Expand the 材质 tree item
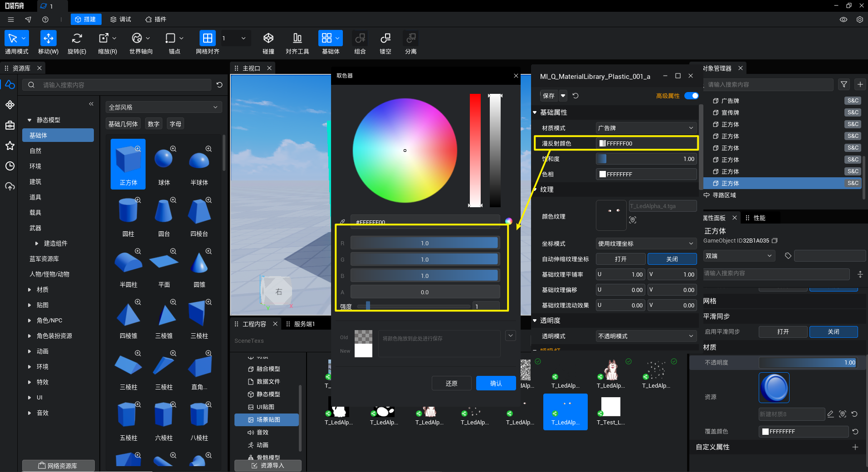This screenshot has width=868, height=472. click(x=29, y=290)
